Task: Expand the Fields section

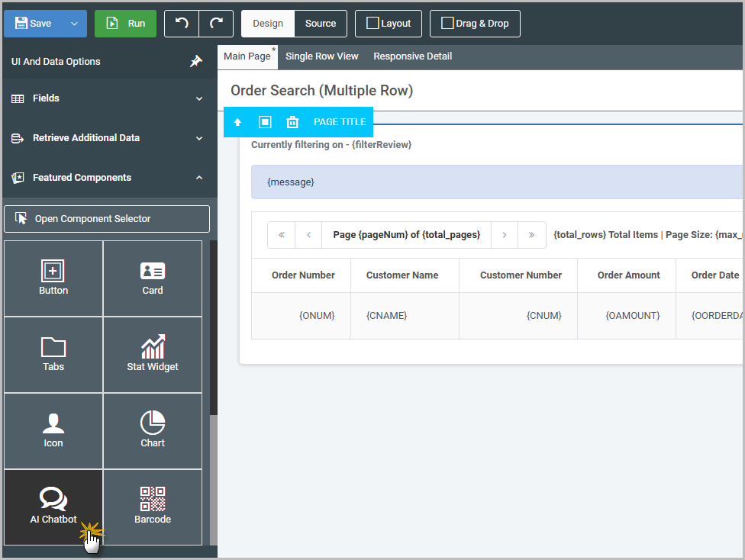Action: point(107,98)
